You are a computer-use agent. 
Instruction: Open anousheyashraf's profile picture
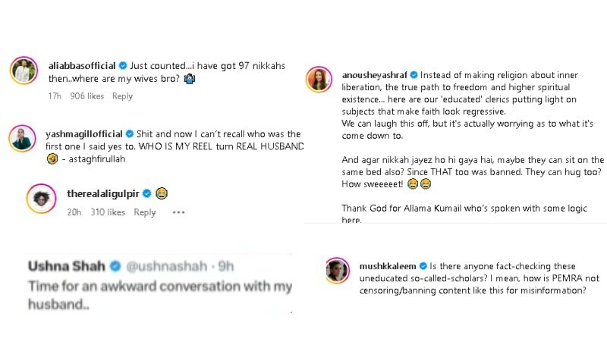click(x=319, y=79)
